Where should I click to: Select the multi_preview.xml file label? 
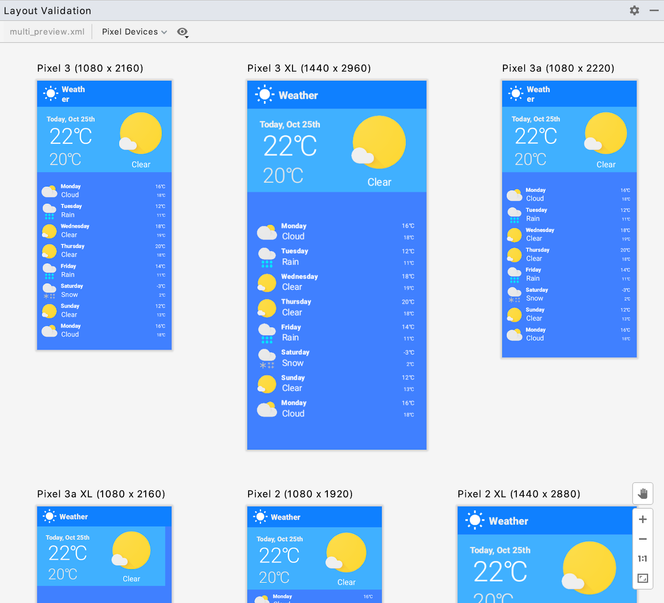click(47, 32)
